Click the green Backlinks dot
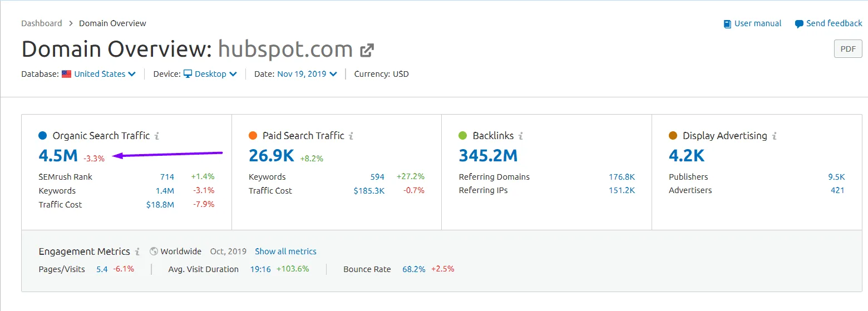Viewport: 868px width, 311px height. [462, 136]
